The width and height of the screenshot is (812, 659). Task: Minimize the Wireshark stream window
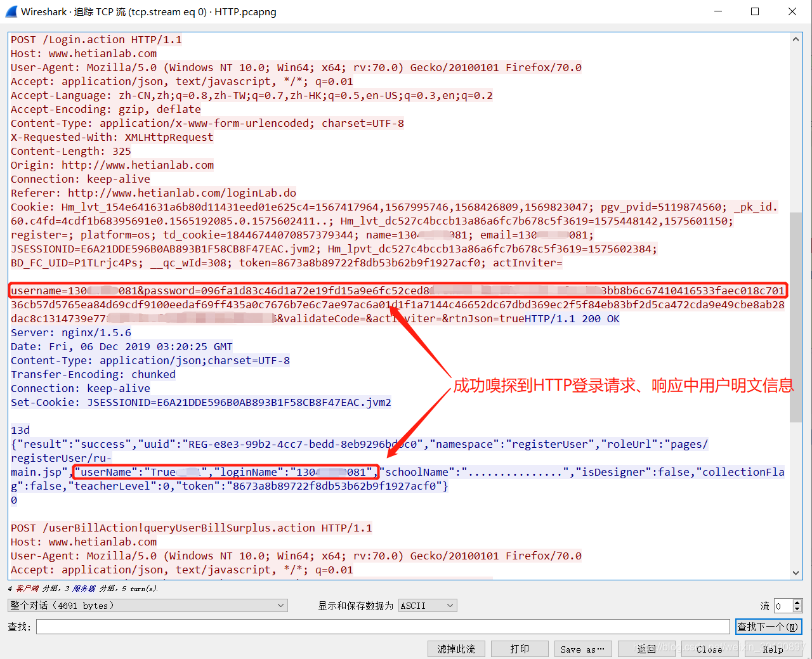click(718, 11)
